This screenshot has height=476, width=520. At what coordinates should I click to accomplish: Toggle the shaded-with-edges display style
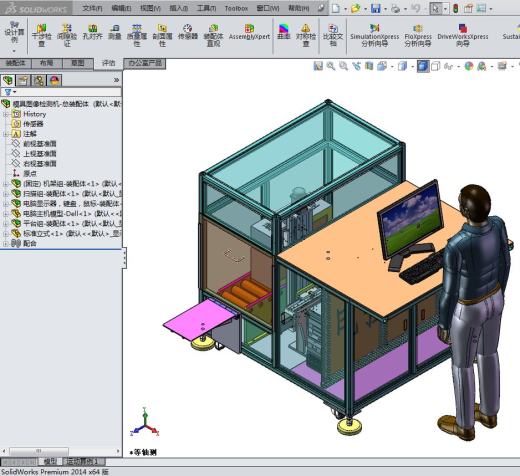pos(423,66)
